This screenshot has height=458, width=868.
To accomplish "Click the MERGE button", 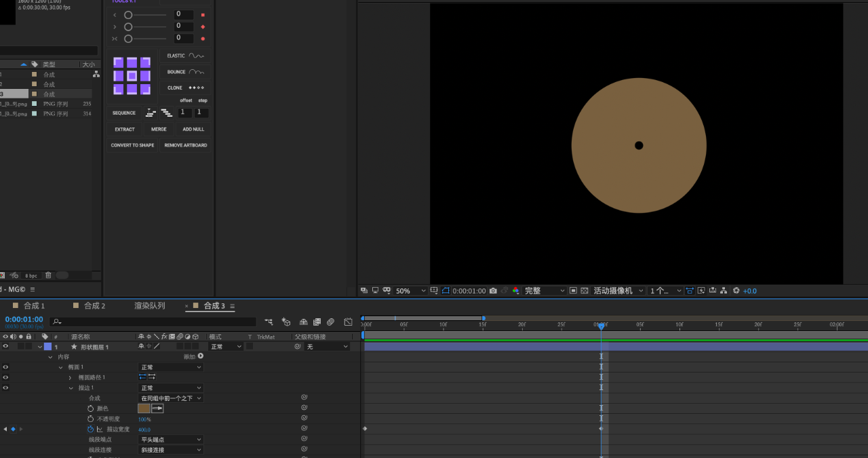I will coord(159,129).
